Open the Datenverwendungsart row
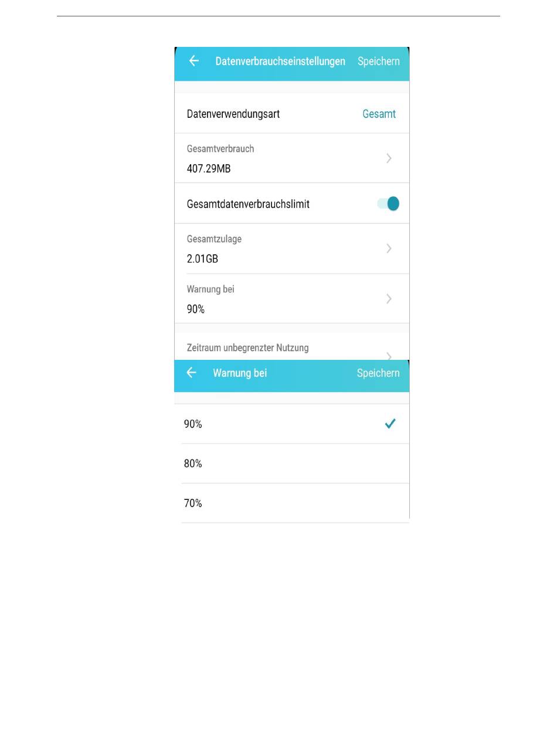The height and width of the screenshot is (756, 557). pos(292,114)
